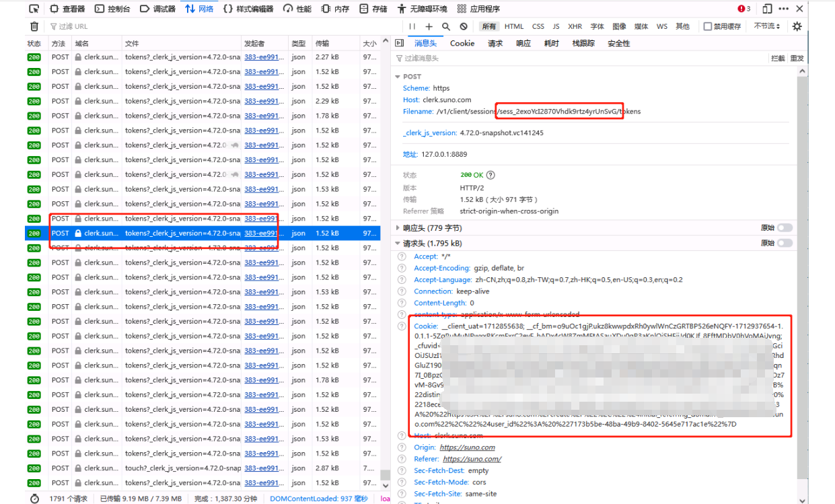Open the 耗时 timings tab

[x=552, y=43]
